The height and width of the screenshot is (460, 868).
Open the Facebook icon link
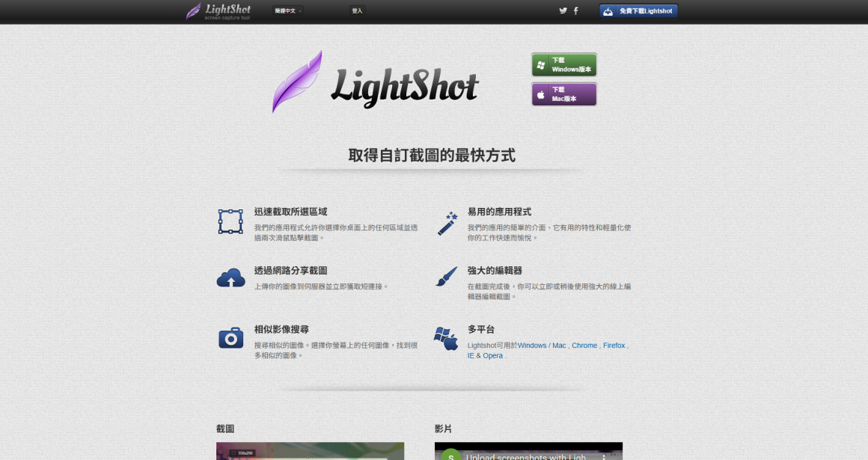point(575,11)
